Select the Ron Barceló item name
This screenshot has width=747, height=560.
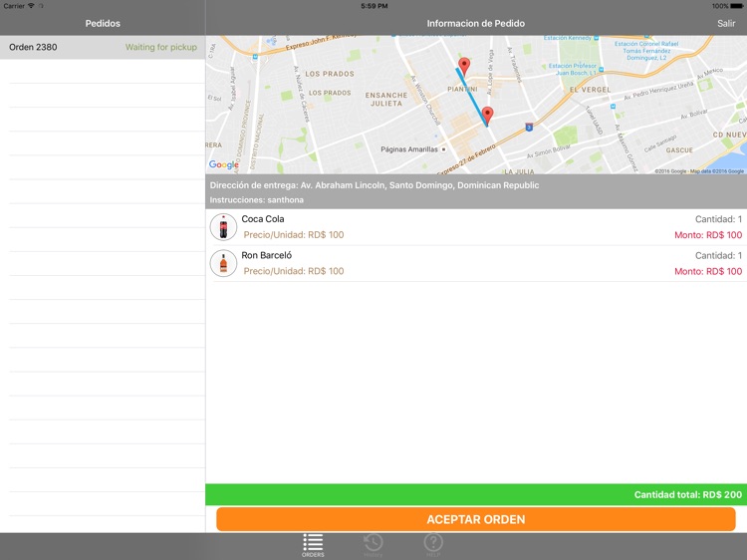[266, 255]
